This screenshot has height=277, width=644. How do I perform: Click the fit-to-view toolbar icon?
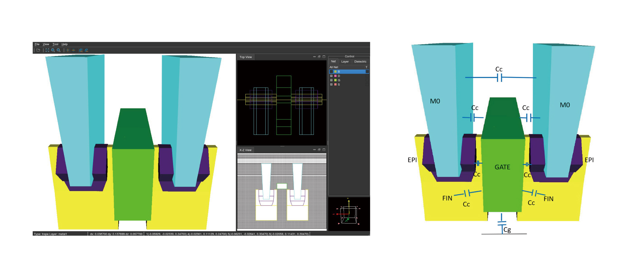pyautogui.click(x=47, y=50)
